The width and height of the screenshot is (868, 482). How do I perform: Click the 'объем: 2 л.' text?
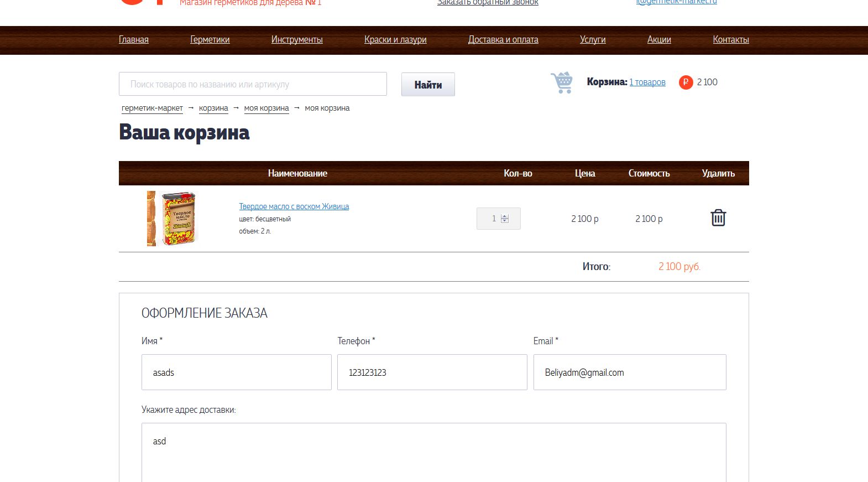tap(255, 231)
